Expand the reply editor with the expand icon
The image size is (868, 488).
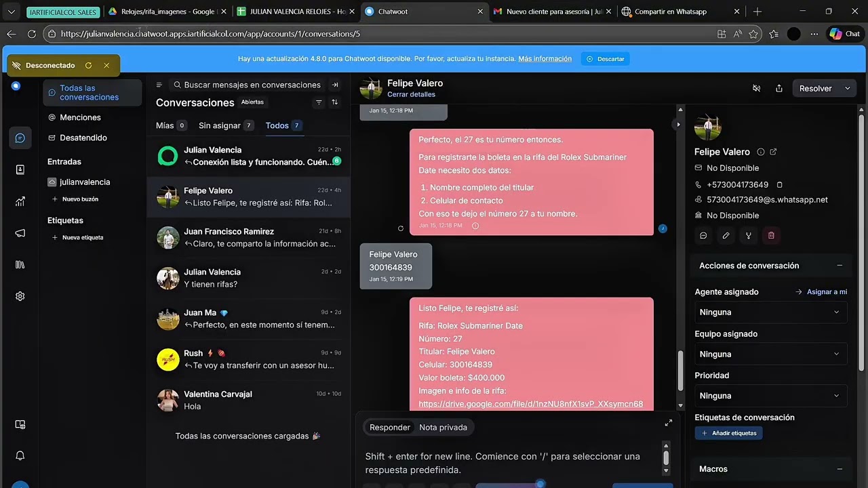tap(669, 423)
